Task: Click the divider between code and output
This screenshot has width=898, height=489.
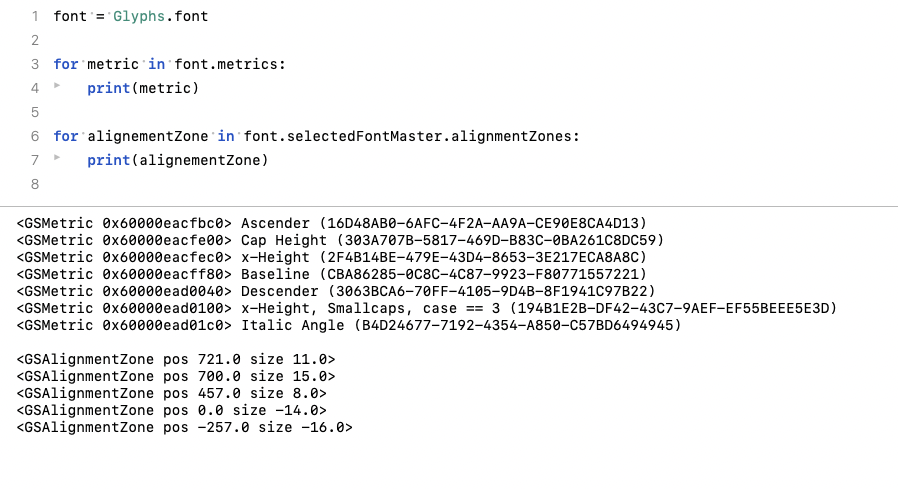Action: [x=449, y=206]
